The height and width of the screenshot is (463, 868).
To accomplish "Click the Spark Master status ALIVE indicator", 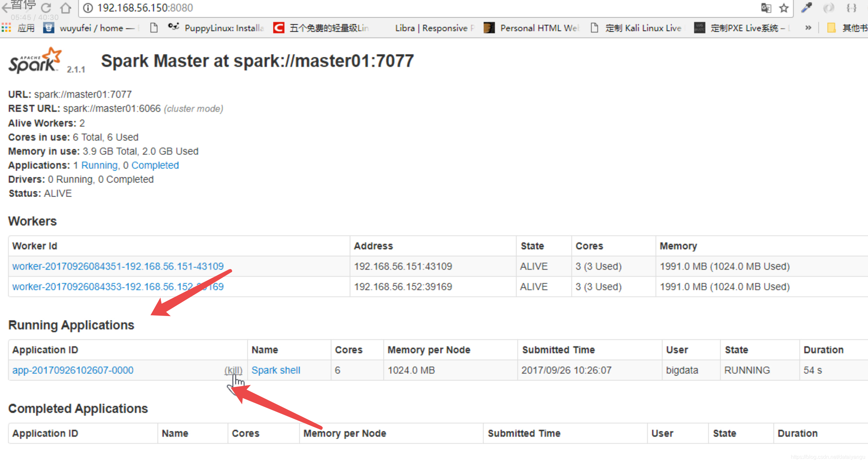I will click(x=58, y=193).
